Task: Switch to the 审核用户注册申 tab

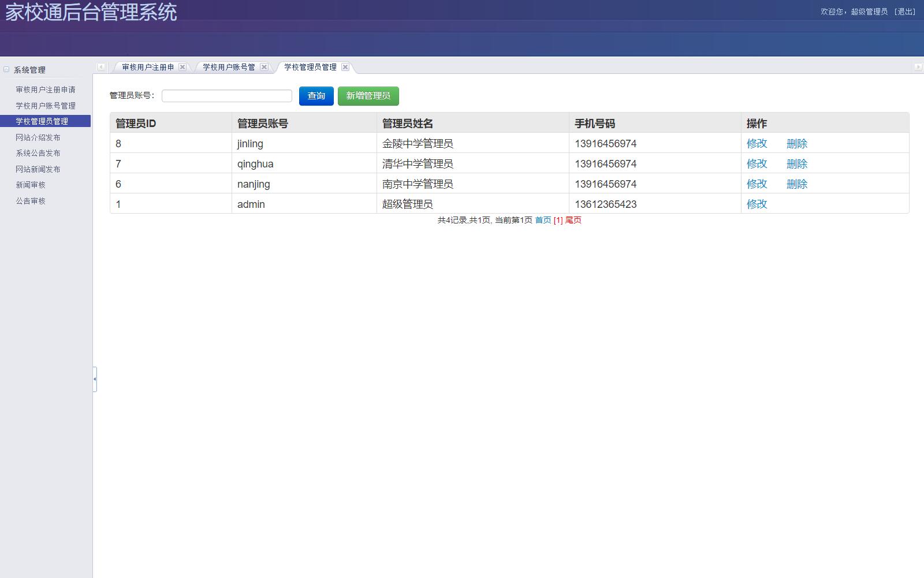Action: tap(147, 67)
